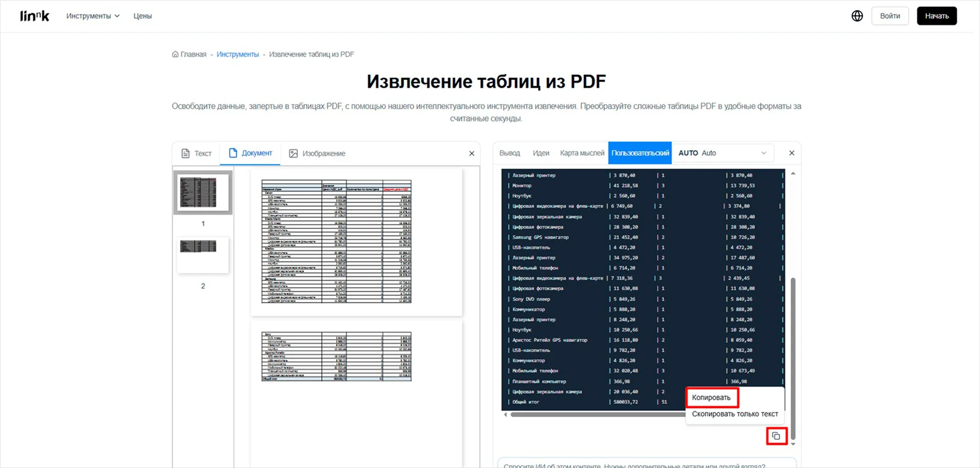Close the right output panel
Screen dimensions: 980x468
tap(791, 153)
